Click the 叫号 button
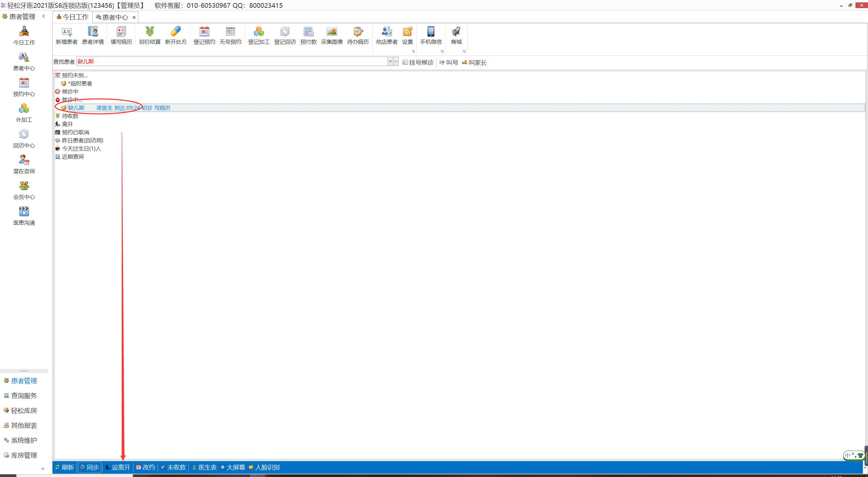This screenshot has height=477, width=868. point(449,62)
